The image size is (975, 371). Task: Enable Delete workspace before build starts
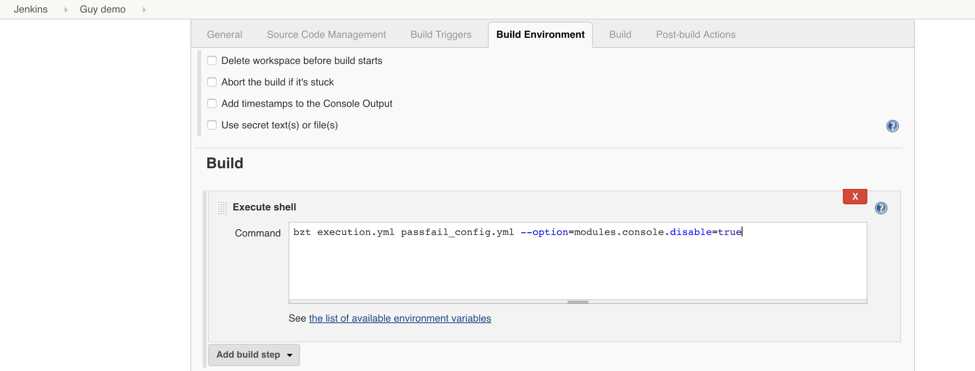coord(212,61)
